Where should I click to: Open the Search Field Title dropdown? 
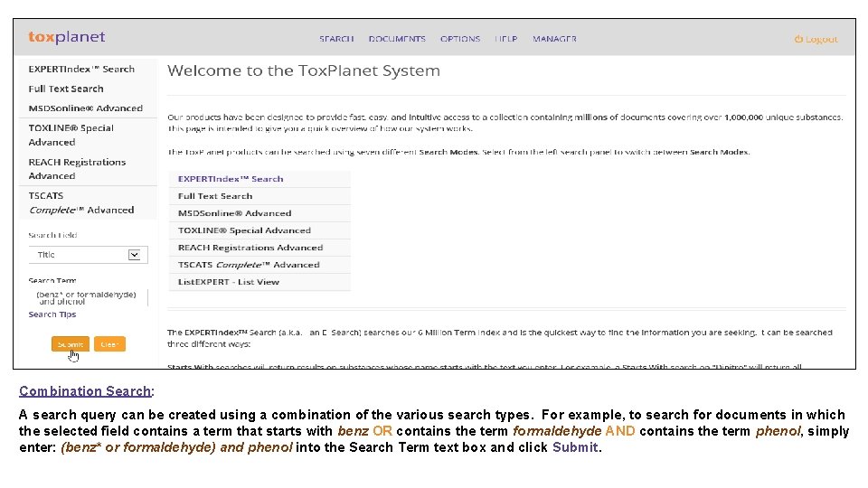pos(88,255)
